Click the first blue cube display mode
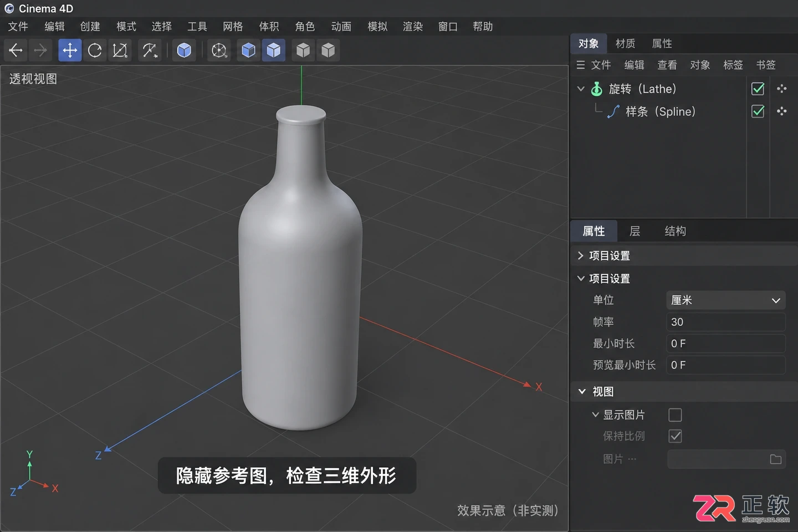The width and height of the screenshot is (798, 532). tap(249, 50)
